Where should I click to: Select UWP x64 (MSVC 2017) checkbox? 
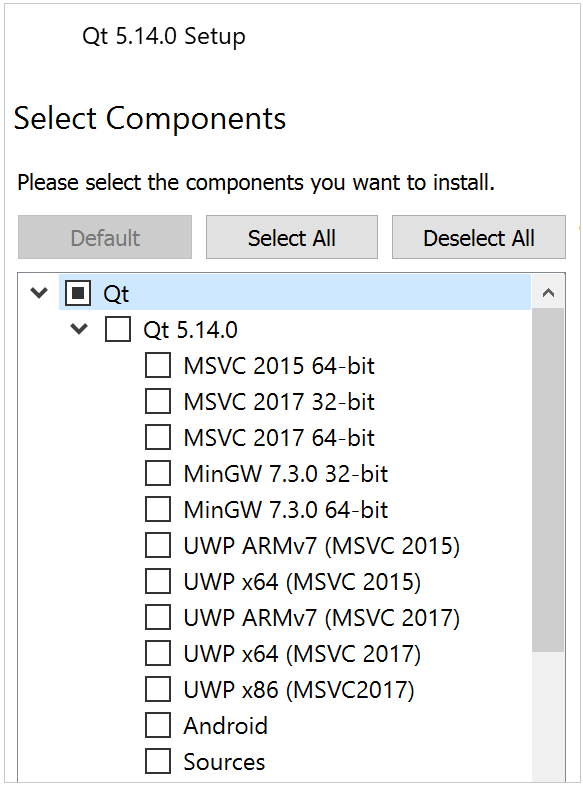tap(158, 654)
